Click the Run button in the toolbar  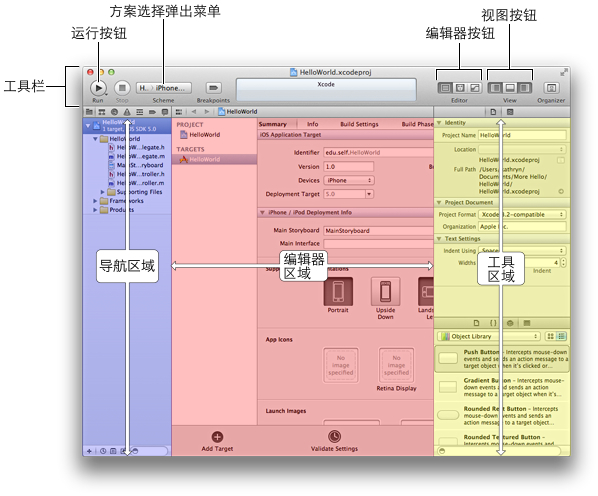[x=98, y=88]
